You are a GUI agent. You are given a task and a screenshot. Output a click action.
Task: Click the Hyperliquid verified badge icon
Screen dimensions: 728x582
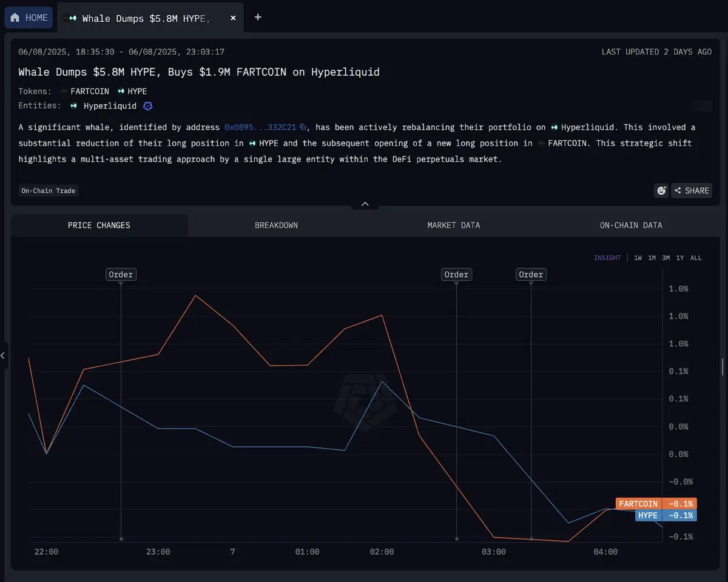coord(147,106)
